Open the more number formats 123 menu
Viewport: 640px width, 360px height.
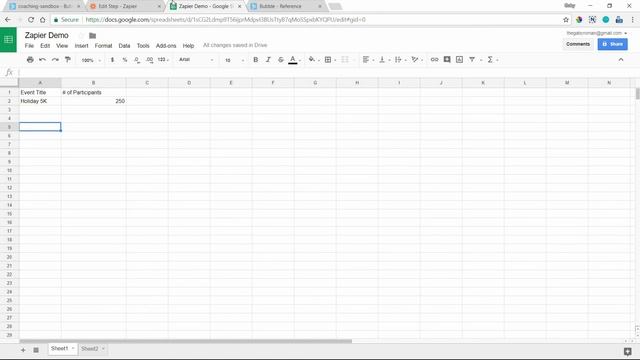pyautogui.click(x=163, y=60)
